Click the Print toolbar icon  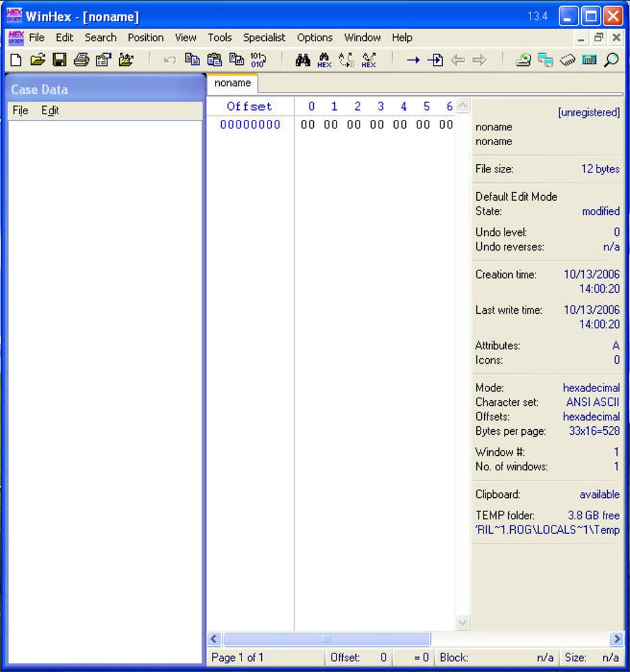coord(82,60)
